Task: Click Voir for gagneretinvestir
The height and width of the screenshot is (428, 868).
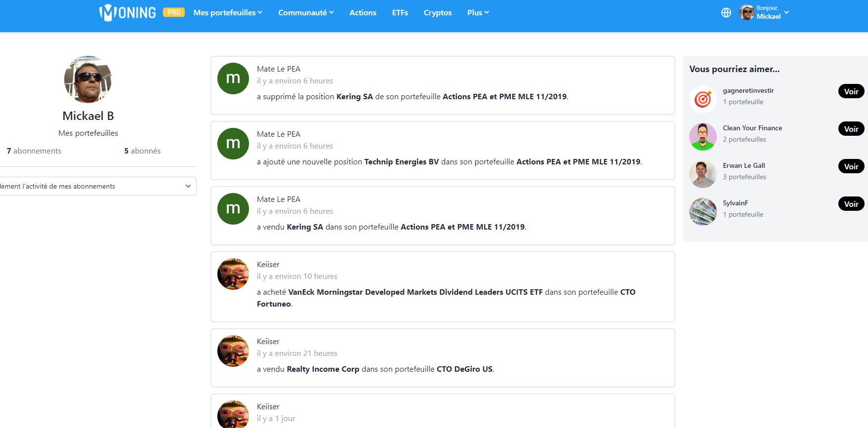Action: click(x=851, y=91)
